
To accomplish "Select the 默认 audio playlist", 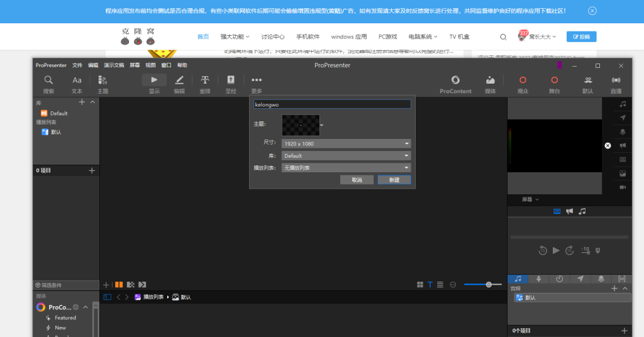I will 572,297.
